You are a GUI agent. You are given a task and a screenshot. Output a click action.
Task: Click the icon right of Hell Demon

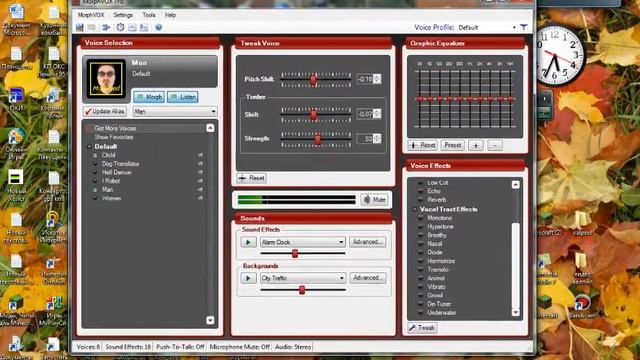(x=200, y=172)
